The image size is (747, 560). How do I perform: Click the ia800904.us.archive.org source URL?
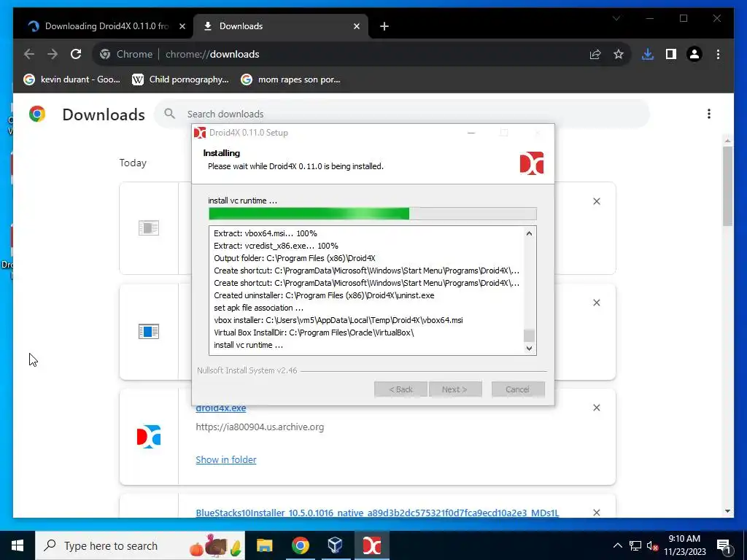pyautogui.click(x=260, y=427)
